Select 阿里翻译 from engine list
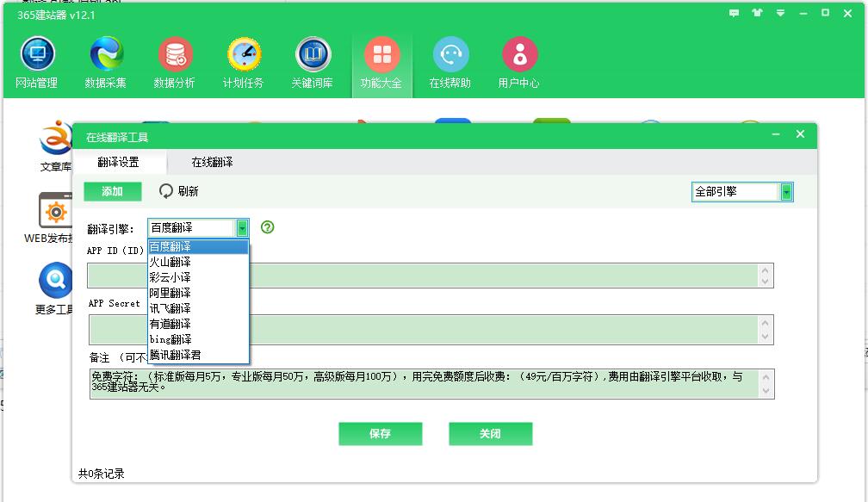The image size is (868, 502). click(198, 293)
